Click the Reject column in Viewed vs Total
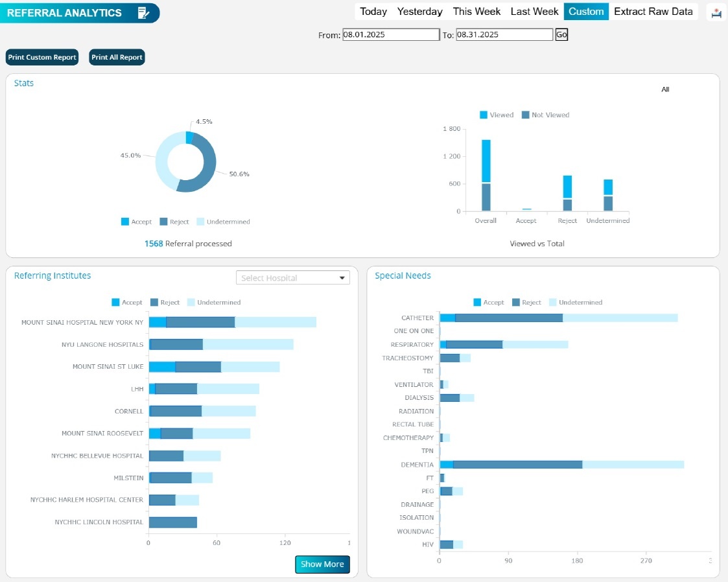This screenshot has width=728, height=582. [567, 193]
